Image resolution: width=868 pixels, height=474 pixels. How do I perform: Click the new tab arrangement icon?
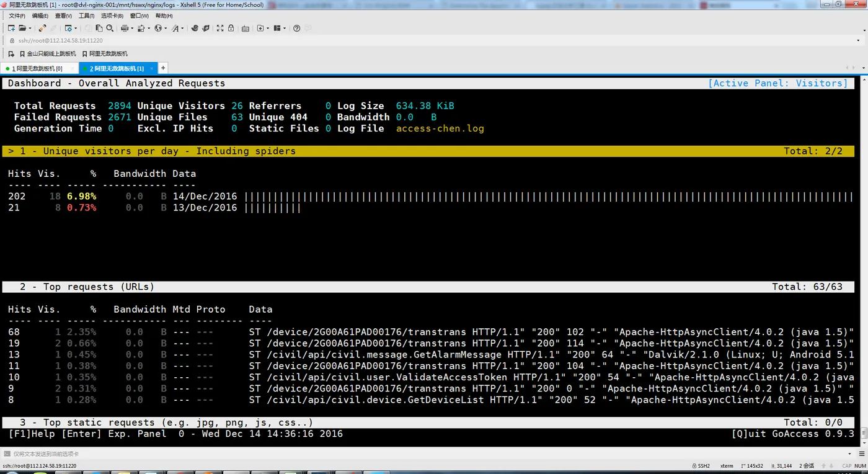tap(260, 28)
